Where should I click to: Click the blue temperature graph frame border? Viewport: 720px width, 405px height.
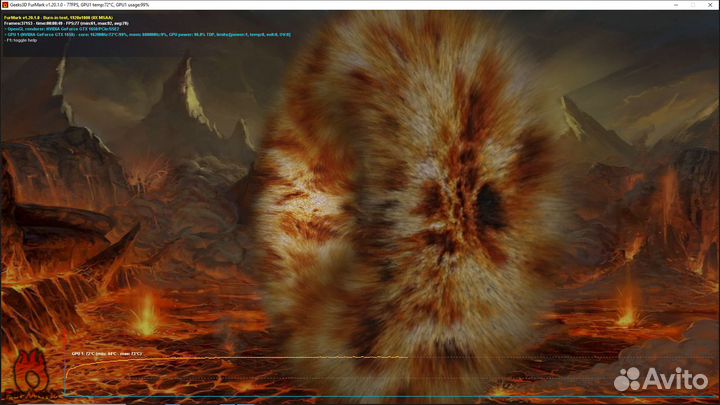tap(66, 380)
